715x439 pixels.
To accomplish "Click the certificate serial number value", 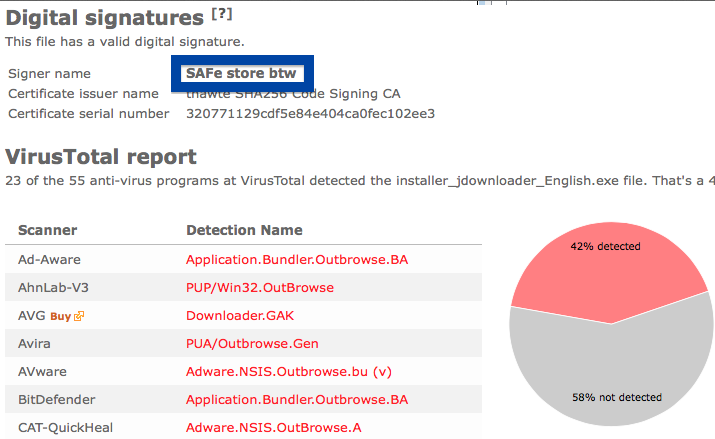I will click(x=311, y=114).
